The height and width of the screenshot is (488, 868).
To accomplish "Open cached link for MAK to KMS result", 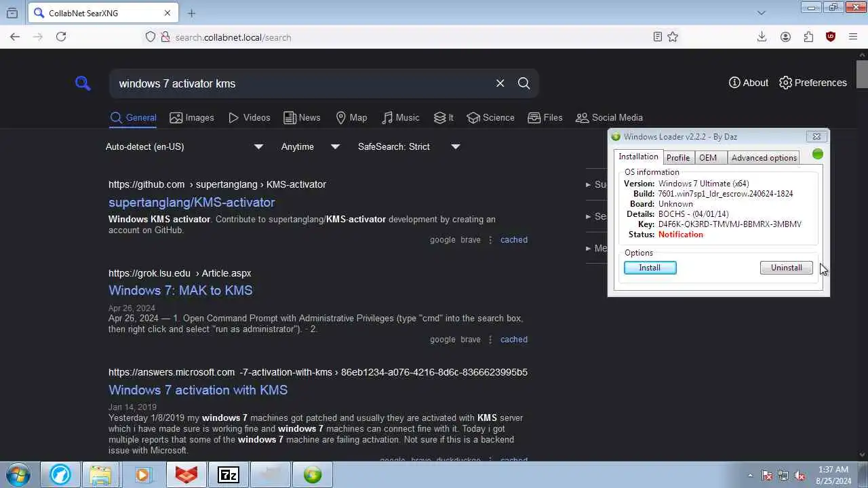I will tap(514, 340).
